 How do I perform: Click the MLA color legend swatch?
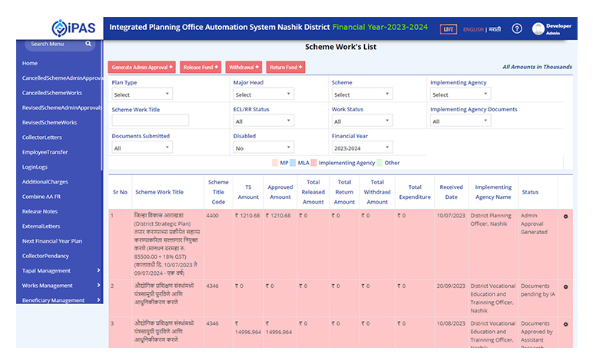click(293, 163)
